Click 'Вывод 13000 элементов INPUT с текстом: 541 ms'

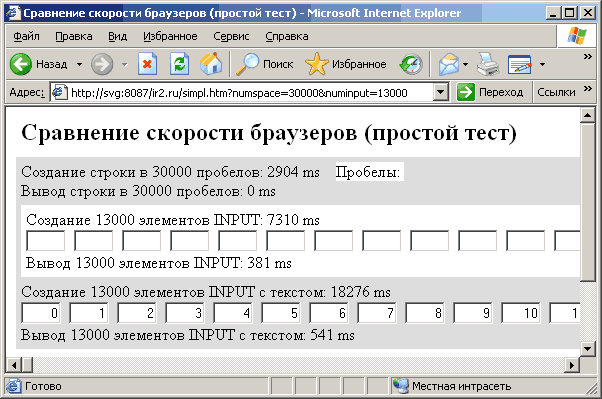coord(188,335)
